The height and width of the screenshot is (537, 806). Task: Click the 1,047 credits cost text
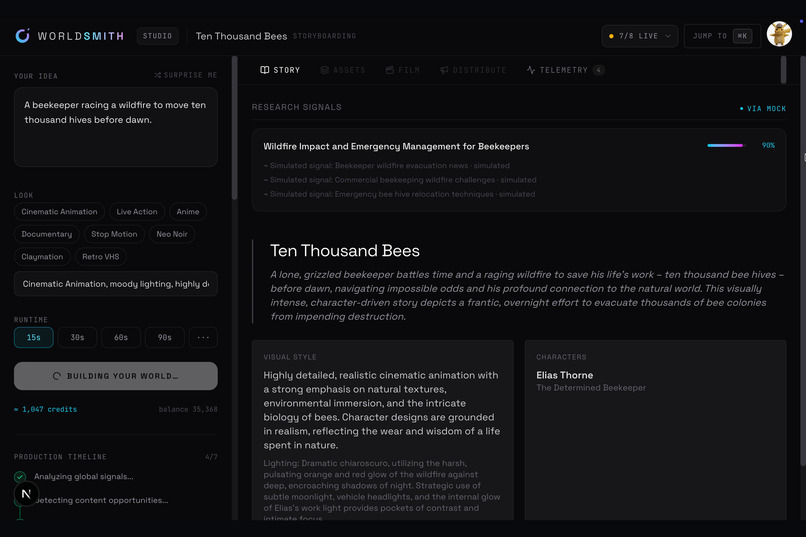click(x=46, y=410)
